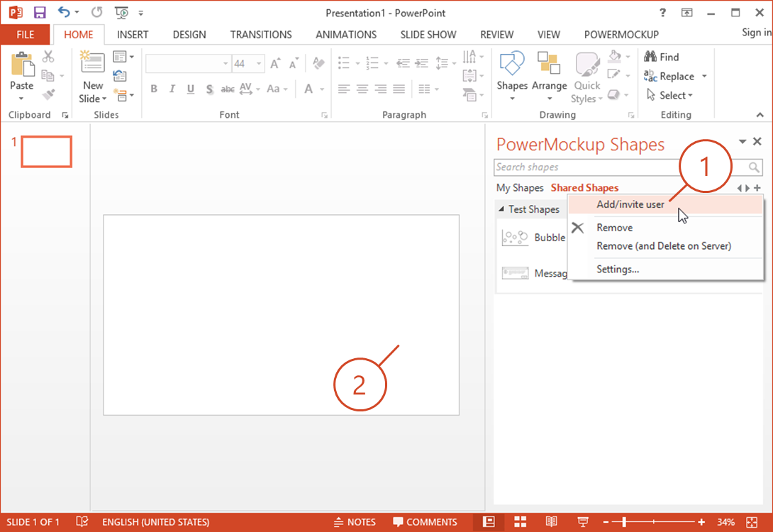The width and height of the screenshot is (773, 532).
Task: Click the Shapes gallery icon
Action: 512,63
